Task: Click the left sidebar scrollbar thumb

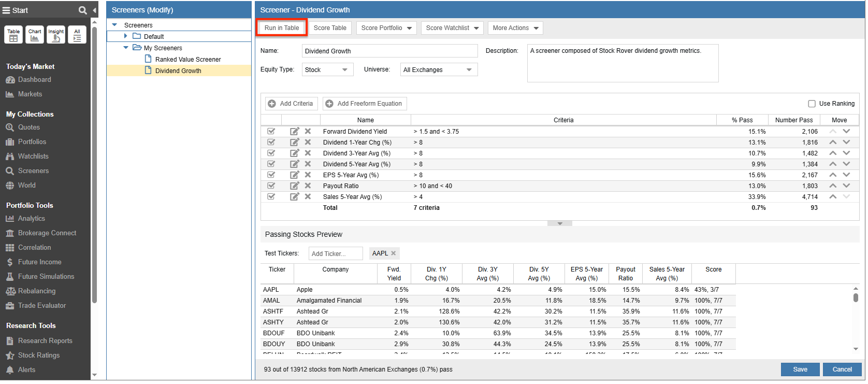Action: 94,165
